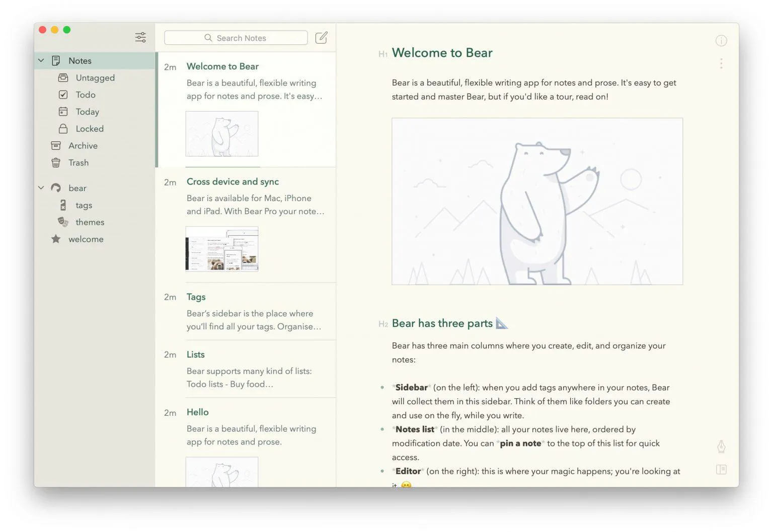Click the Bear has three parts heading
This screenshot has height=532, width=773.
(442, 323)
